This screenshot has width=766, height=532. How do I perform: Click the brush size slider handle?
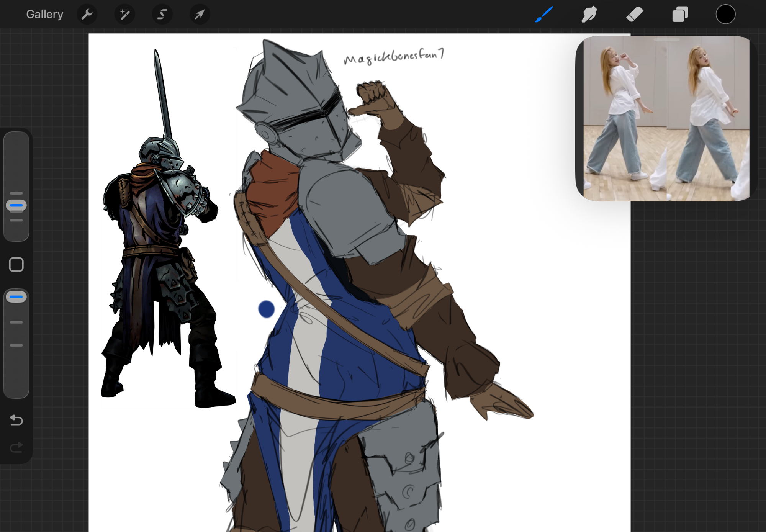16,206
